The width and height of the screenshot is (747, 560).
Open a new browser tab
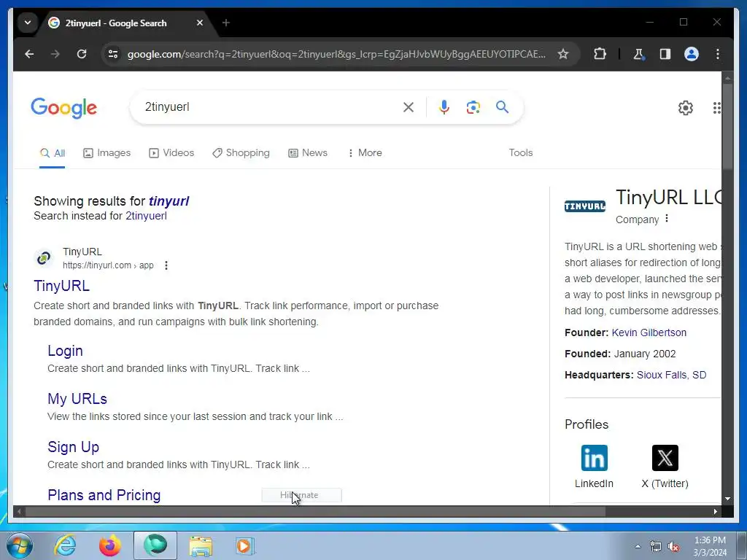[x=226, y=23]
